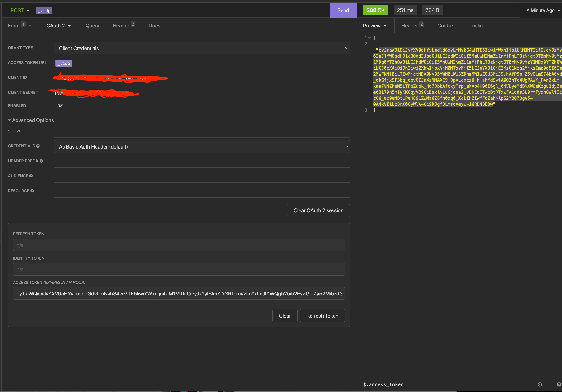Switch to the Timeline tab

coord(475,25)
